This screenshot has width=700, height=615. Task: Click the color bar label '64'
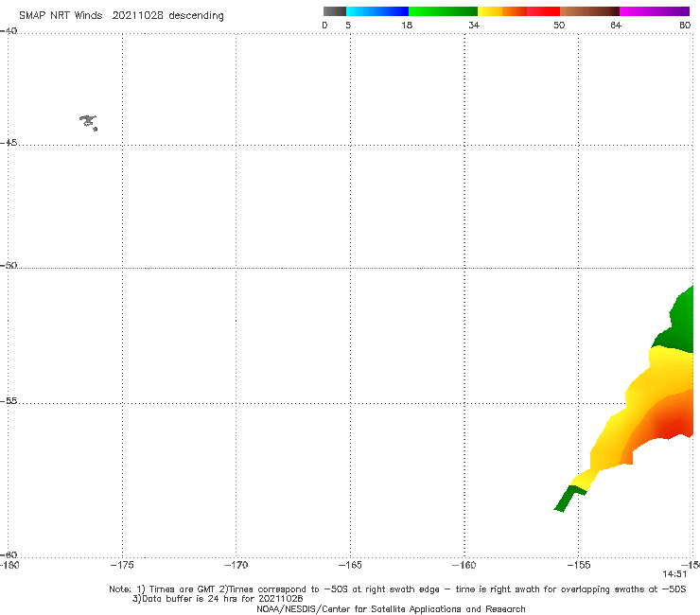pos(616,25)
